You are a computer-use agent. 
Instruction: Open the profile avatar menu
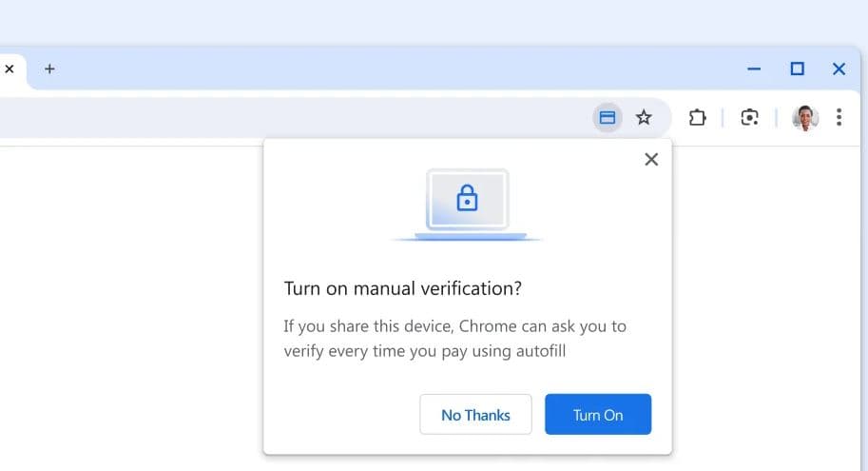(804, 118)
